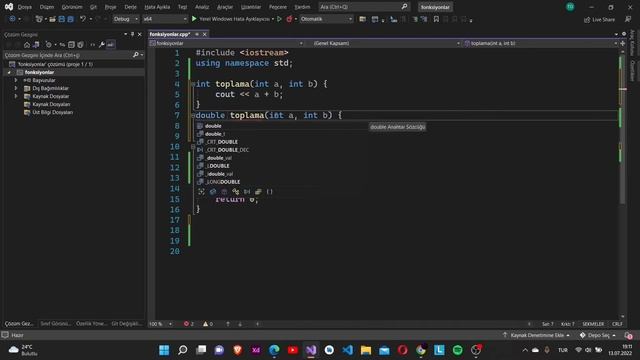640x360 pixels.
Task: Select Üst Bilgi Dosyaları folder in tree
Action: point(52,112)
